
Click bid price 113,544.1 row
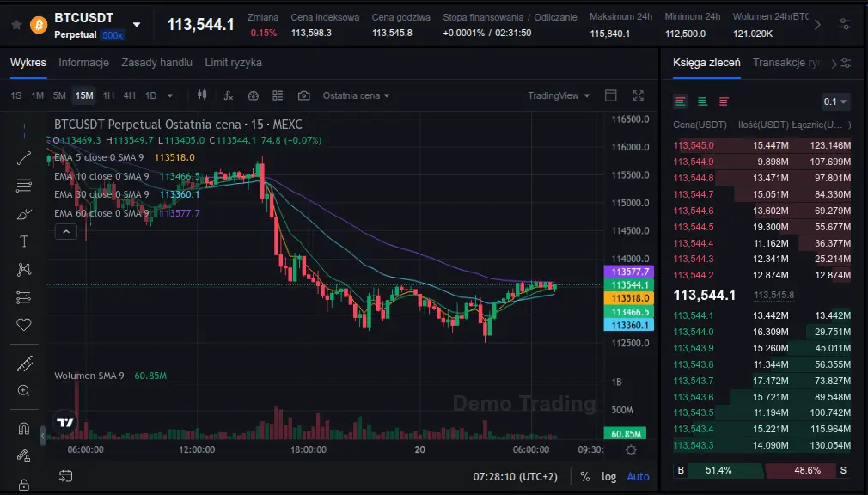pos(761,315)
